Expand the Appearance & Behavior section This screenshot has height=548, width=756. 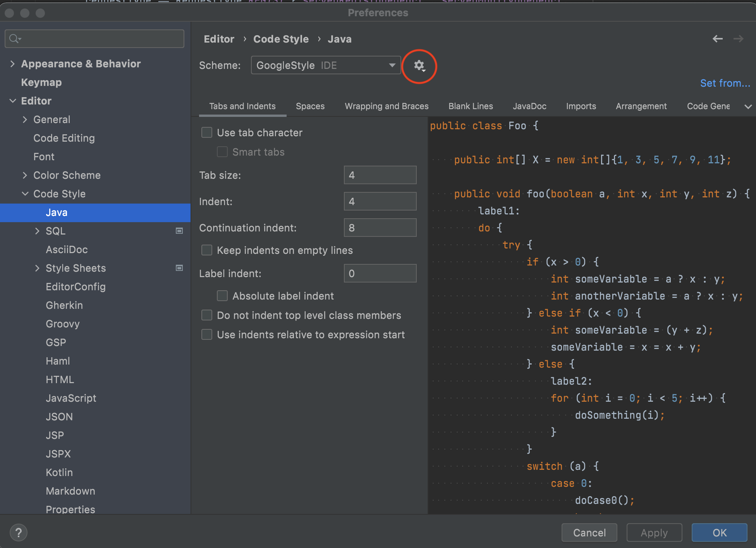[12, 64]
